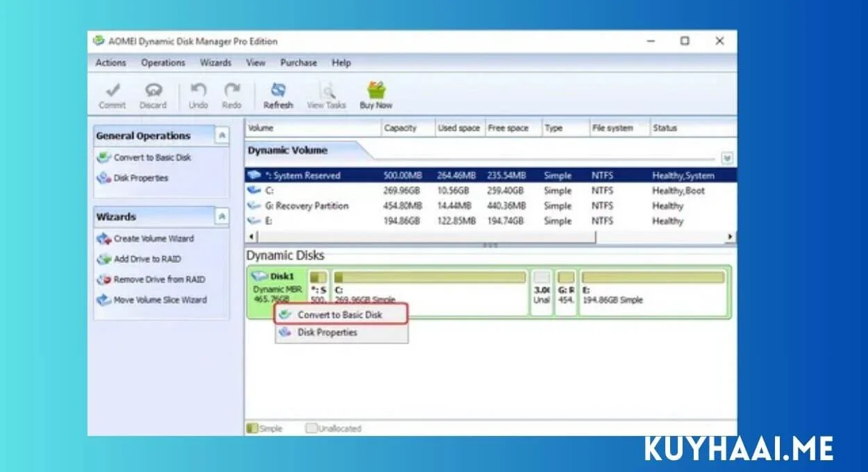Select the C: 269.96GB partition block
868x472 pixels.
(430, 293)
